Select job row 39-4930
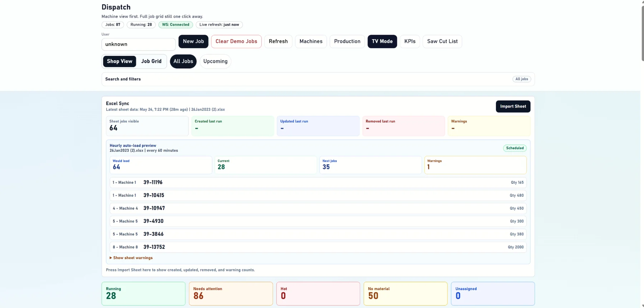This screenshot has height=308, width=644. coord(318,221)
